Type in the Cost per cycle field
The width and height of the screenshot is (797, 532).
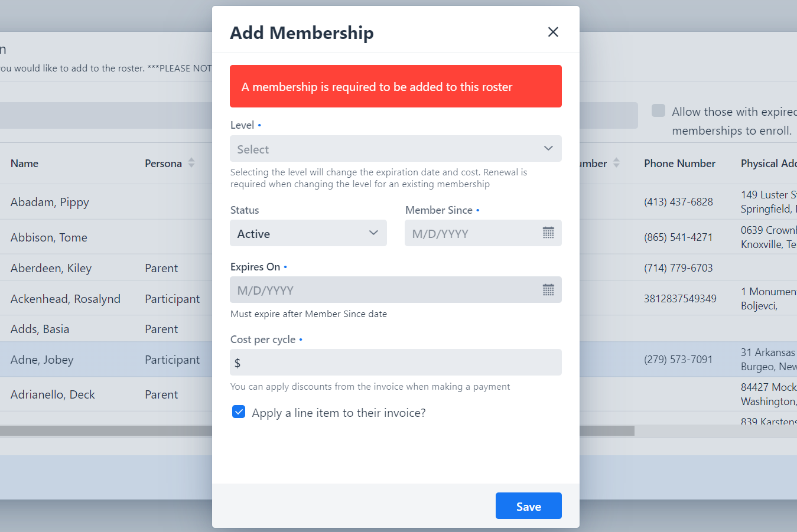pos(399,363)
